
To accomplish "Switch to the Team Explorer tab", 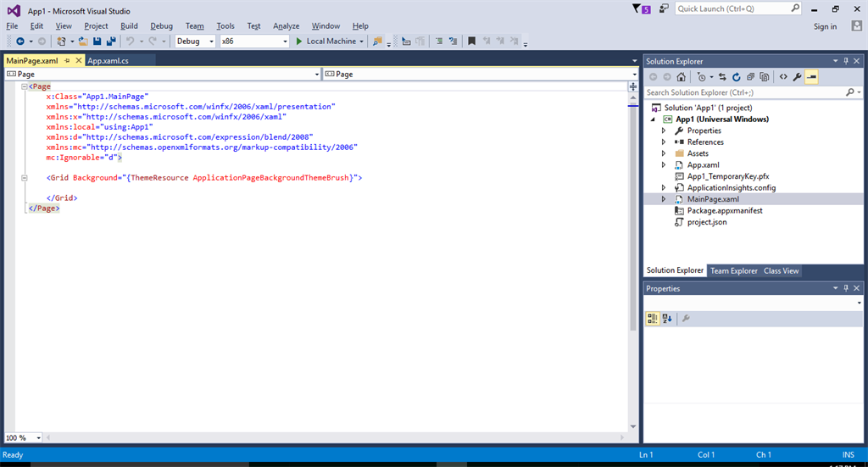I will pyautogui.click(x=733, y=270).
